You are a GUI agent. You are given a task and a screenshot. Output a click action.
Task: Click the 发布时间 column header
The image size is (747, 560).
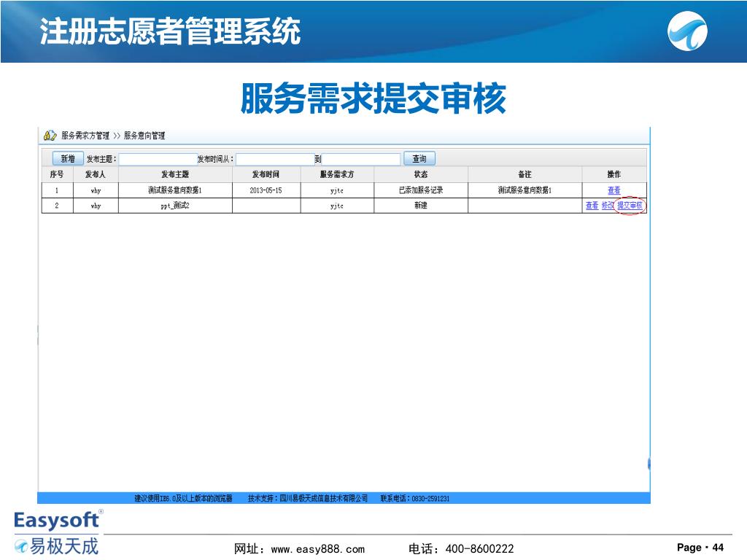(266, 175)
